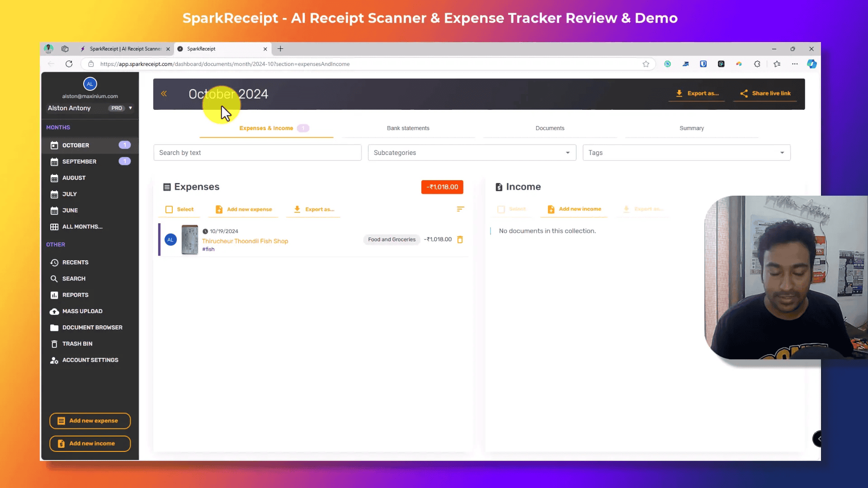Click the Food and Groceries category chip

coord(392,239)
